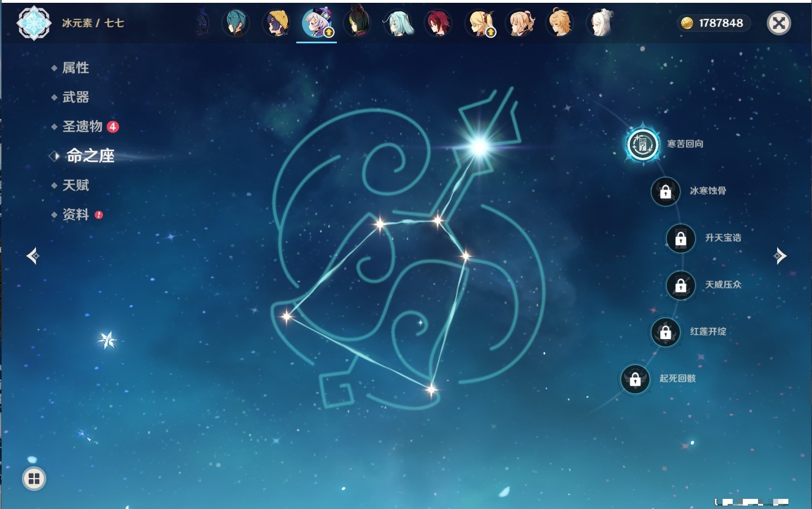Select the dark teal-haired character avatar
This screenshot has width=812, height=509.
(x=236, y=23)
